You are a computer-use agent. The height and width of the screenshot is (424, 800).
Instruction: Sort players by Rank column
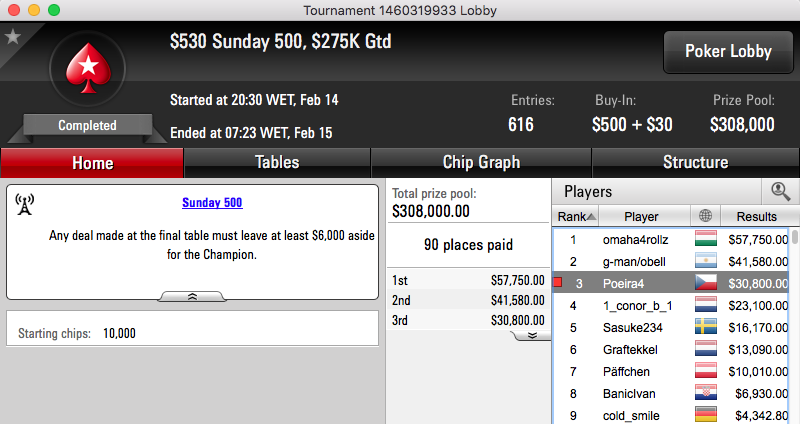coord(576,216)
